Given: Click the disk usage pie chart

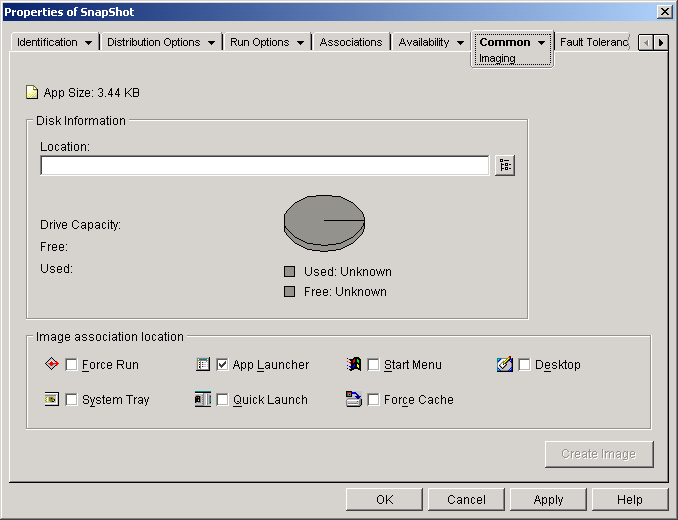Looking at the screenshot, I should coord(324,223).
